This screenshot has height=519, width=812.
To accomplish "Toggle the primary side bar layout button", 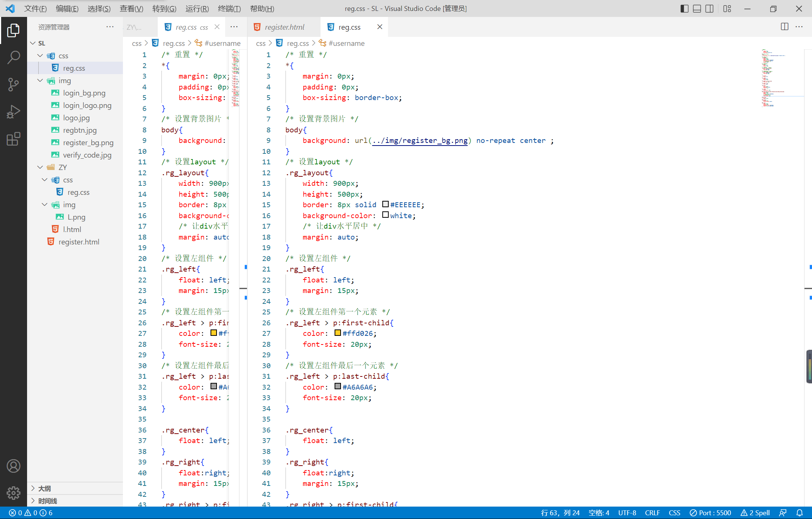I will click(x=684, y=9).
